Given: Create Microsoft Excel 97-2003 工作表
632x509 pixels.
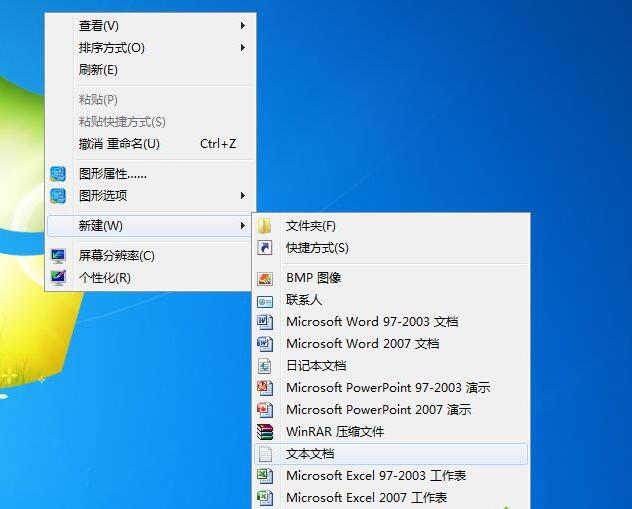Looking at the screenshot, I should [391, 476].
